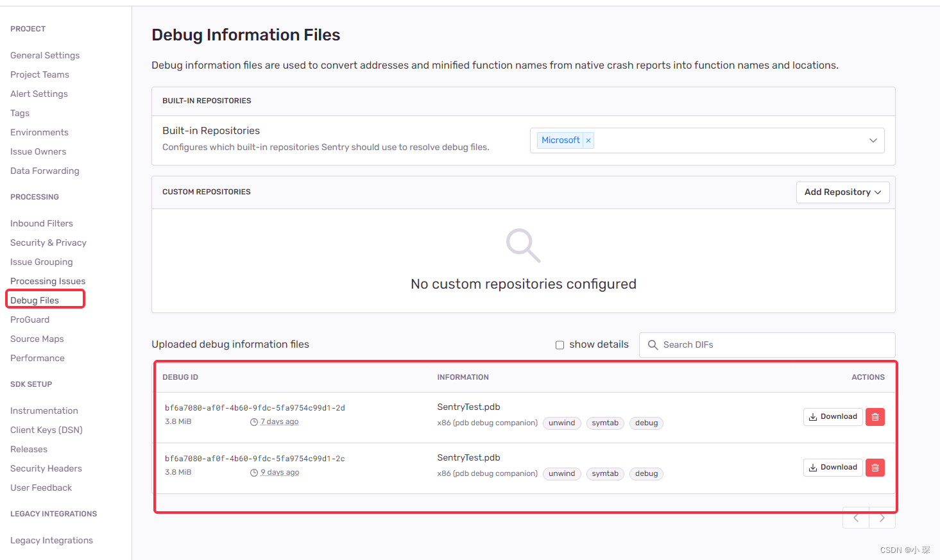The height and width of the screenshot is (560, 940).
Task: Click the 7 days ago timestamp
Action: click(x=280, y=422)
